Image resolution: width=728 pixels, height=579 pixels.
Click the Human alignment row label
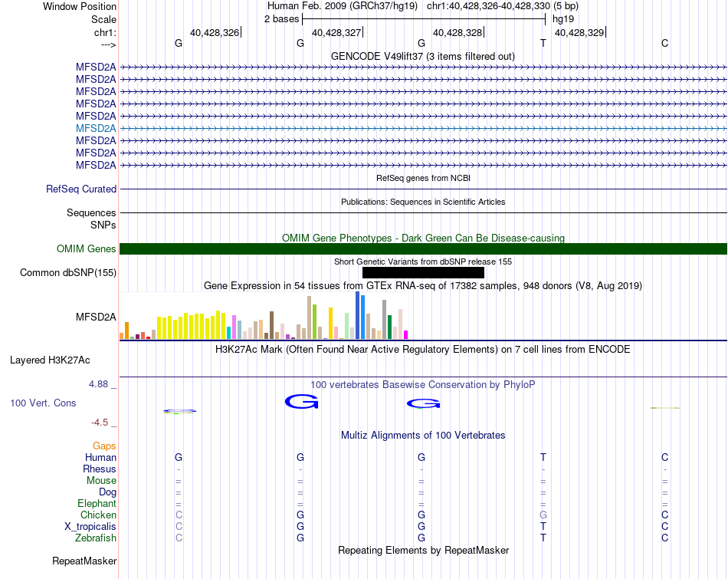(100, 457)
